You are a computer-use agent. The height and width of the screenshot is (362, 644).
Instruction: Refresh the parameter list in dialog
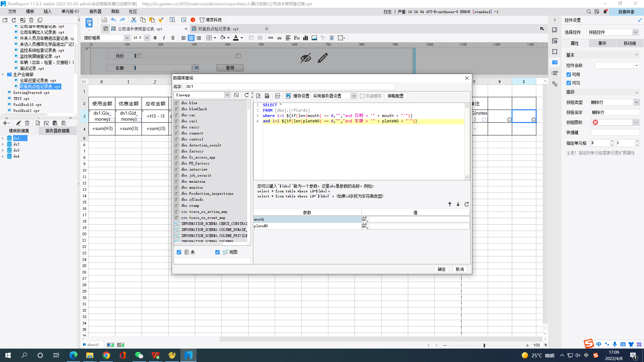coord(467,204)
